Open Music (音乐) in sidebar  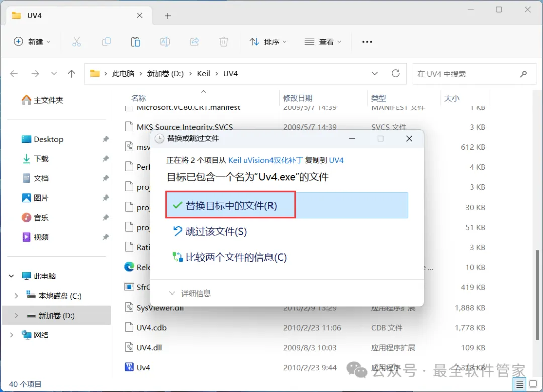click(x=35, y=218)
